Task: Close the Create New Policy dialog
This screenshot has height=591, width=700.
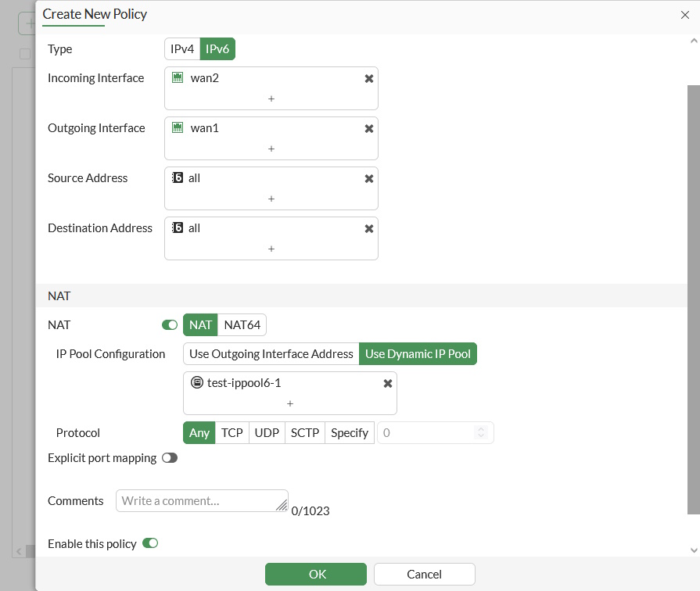Action: [685, 14]
